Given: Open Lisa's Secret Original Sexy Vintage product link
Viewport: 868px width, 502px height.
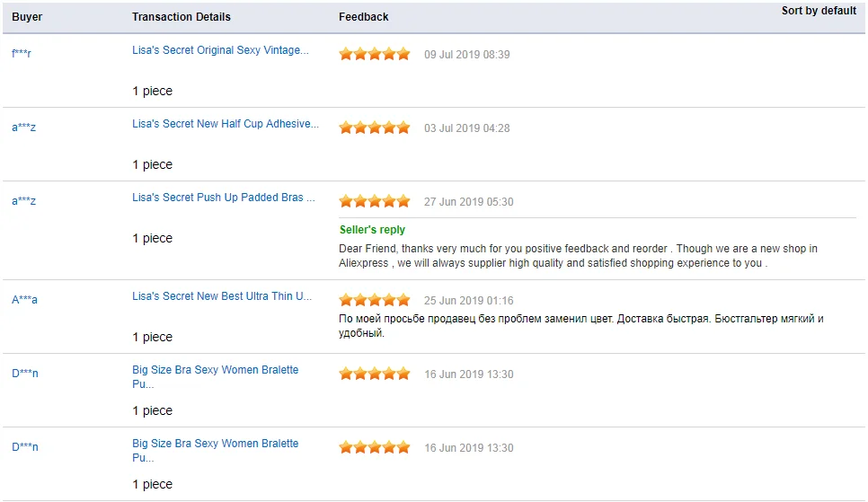Looking at the screenshot, I should 220,50.
